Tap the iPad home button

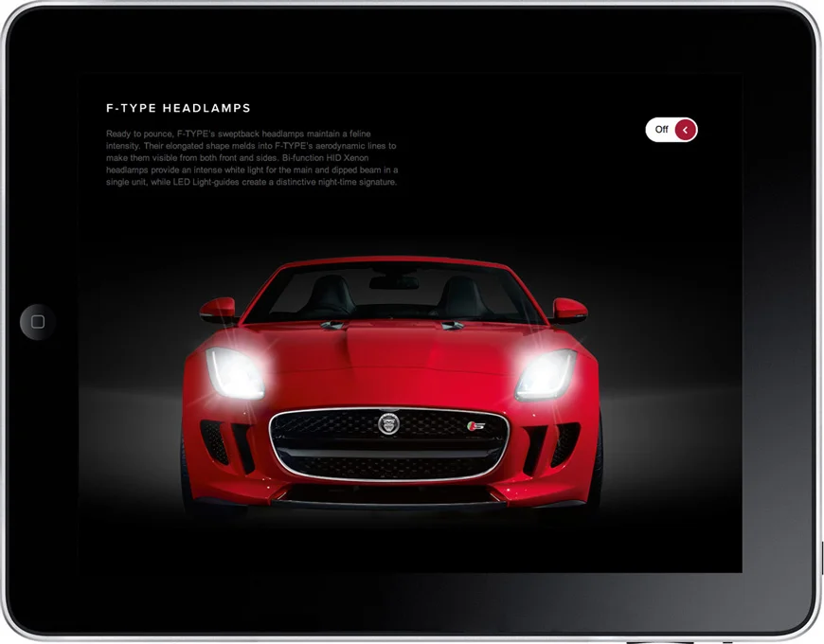click(x=38, y=321)
